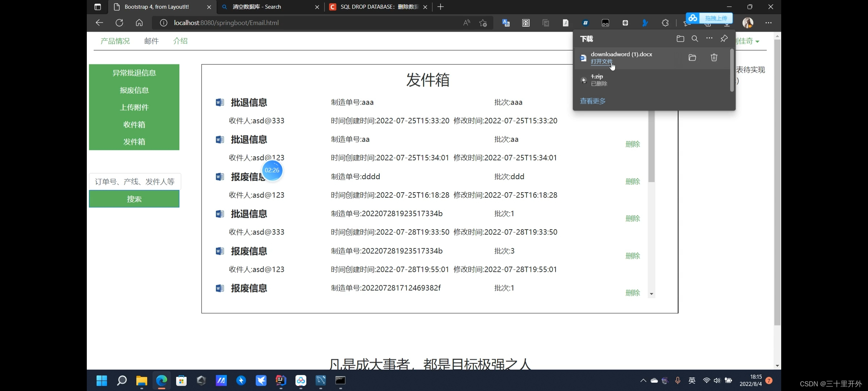Image resolution: width=868 pixels, height=391 pixels.
Task: Click Word icon of 批退信息 aaa row
Action: coord(220,102)
